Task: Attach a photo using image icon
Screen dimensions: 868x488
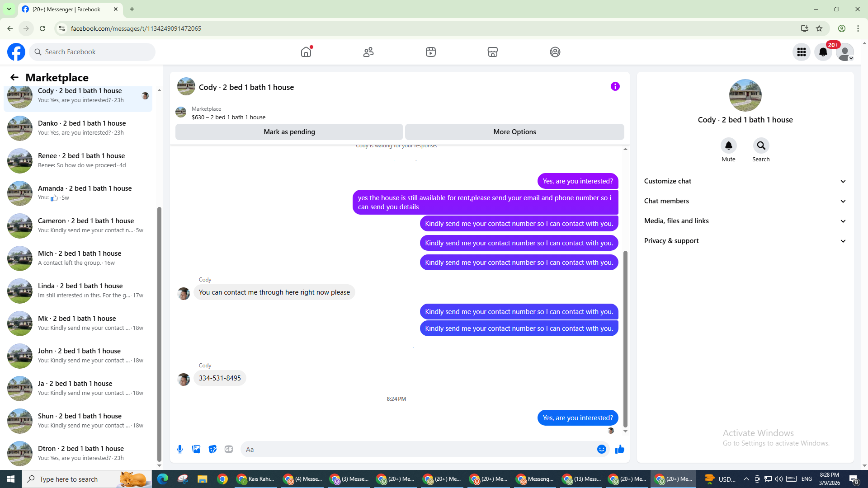Action: 196,449
